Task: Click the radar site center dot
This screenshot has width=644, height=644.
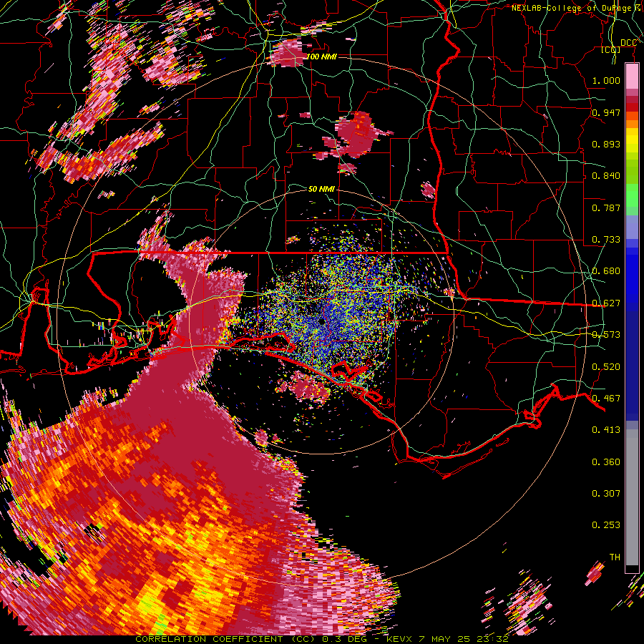Action: pyautogui.click(x=321, y=323)
